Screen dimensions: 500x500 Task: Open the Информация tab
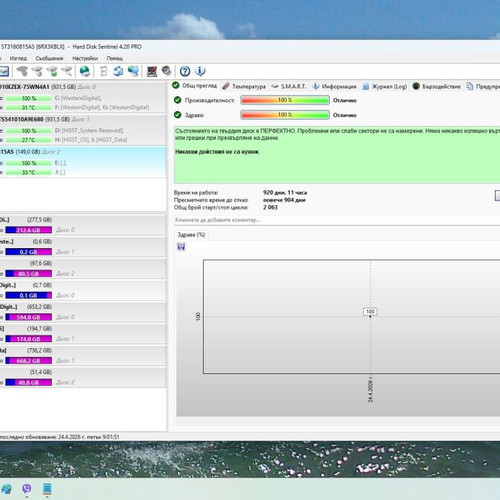334,86
